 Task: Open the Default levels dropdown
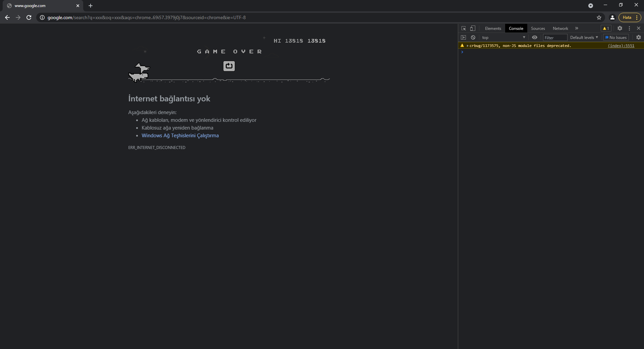(x=584, y=38)
